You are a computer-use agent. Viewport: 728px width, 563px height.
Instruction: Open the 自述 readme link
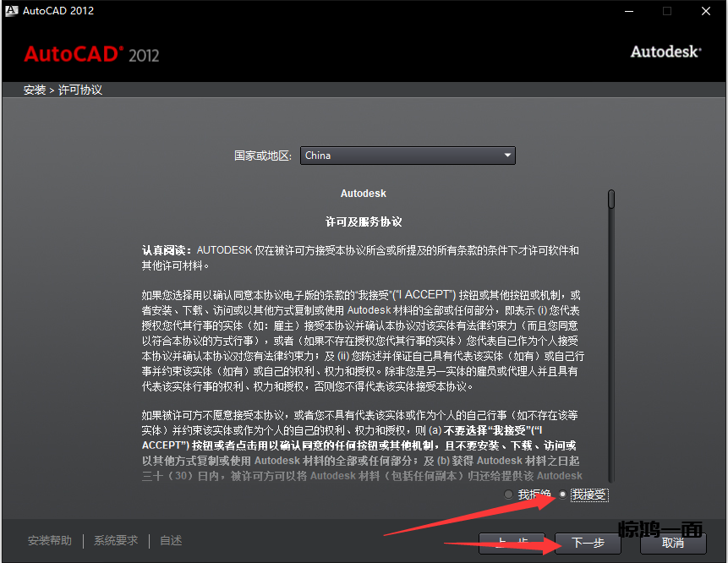[x=171, y=541]
